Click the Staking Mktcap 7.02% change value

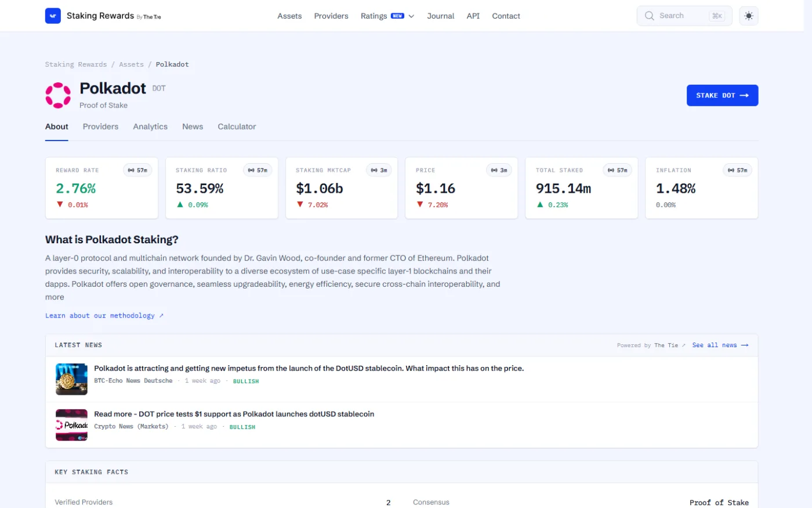click(318, 205)
